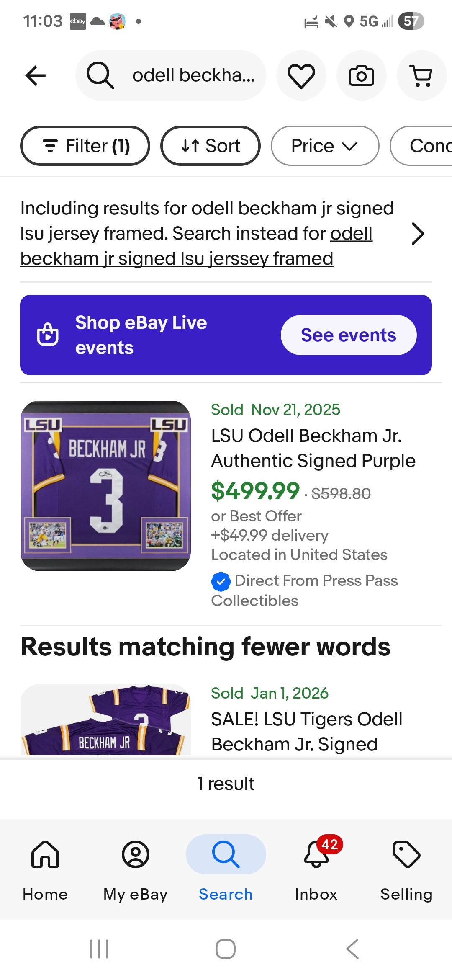Viewport: 452px width, 980px height.
Task: Tap chevron beside search suggestion text
Action: (418, 234)
